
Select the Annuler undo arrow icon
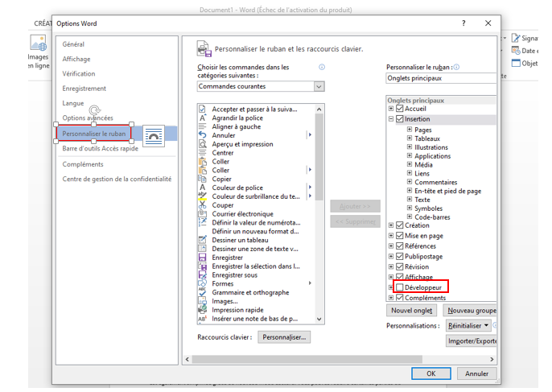pos(203,135)
